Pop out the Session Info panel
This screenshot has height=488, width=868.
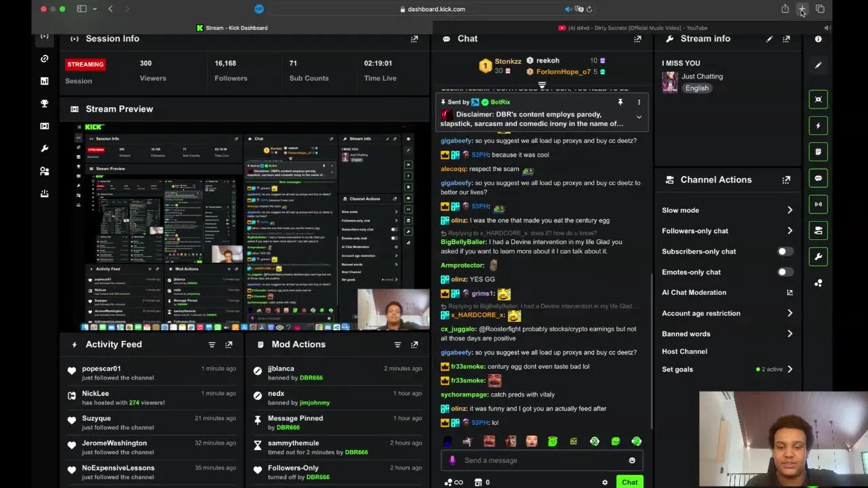pos(414,39)
